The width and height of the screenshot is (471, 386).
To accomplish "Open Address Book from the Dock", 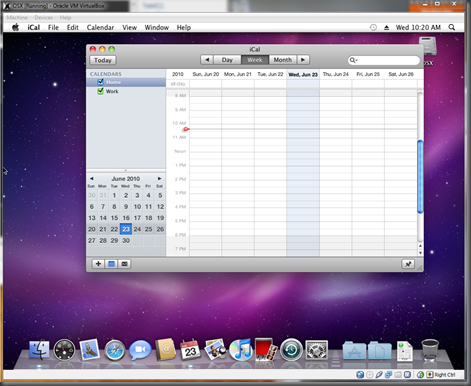I will coord(165,349).
